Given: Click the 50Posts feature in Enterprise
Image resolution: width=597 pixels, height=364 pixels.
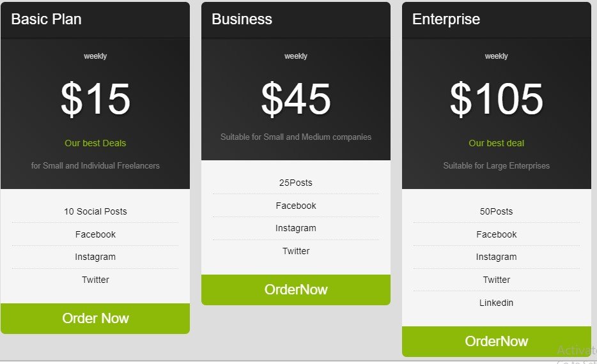Looking at the screenshot, I should [x=496, y=211].
